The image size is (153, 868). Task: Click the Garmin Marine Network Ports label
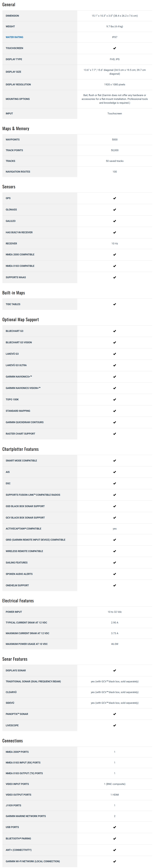pyautogui.click(x=26, y=816)
